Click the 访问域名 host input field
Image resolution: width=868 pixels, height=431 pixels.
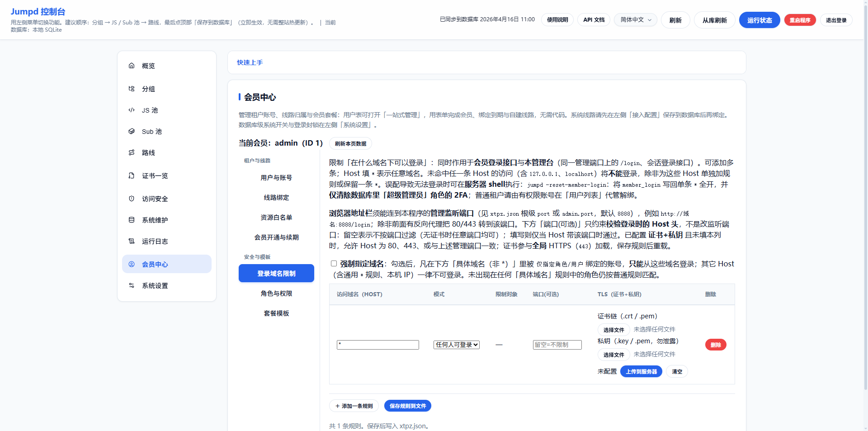tap(377, 345)
